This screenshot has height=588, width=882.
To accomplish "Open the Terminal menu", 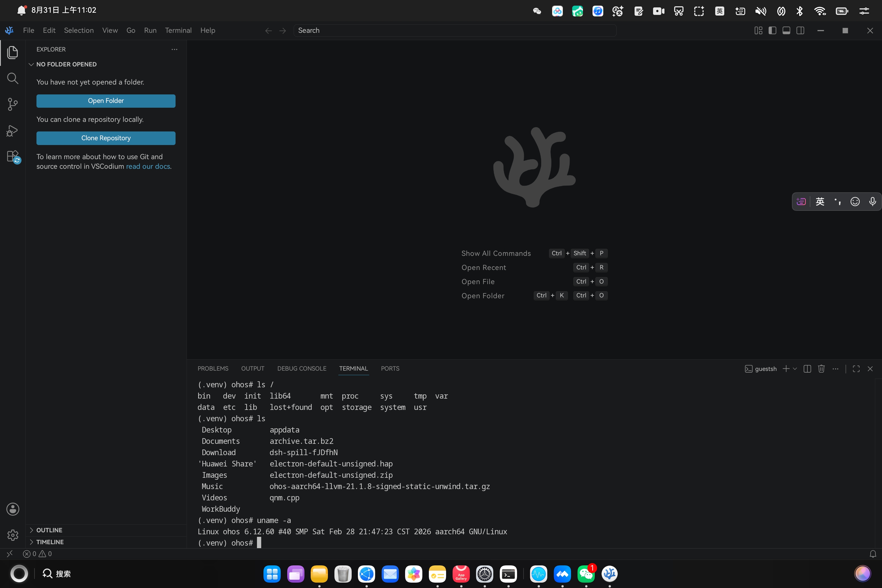I will pyautogui.click(x=178, y=30).
